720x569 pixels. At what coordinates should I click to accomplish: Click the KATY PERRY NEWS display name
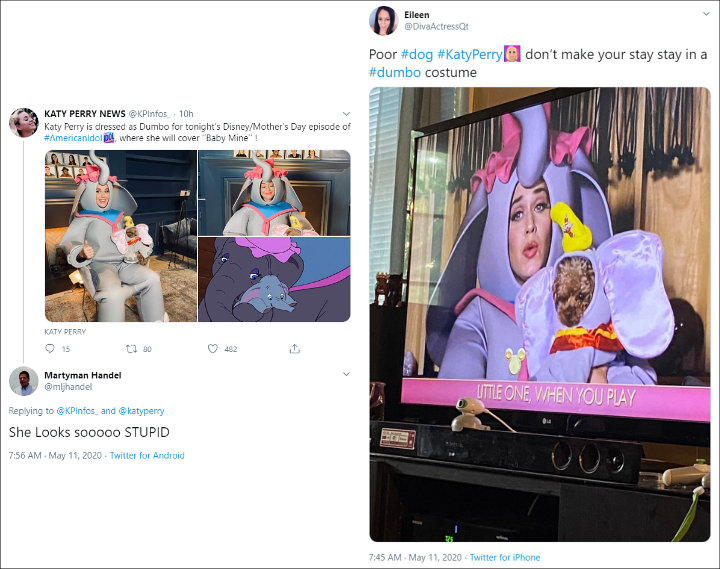[85, 114]
